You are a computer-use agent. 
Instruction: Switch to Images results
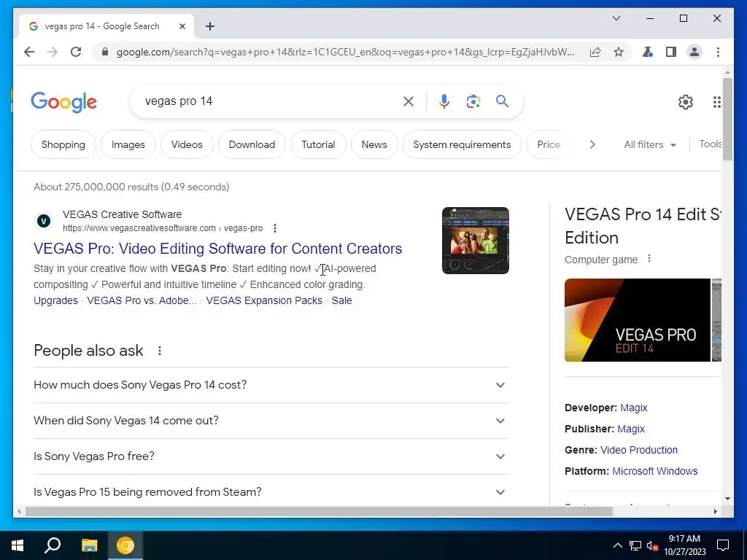pos(128,144)
